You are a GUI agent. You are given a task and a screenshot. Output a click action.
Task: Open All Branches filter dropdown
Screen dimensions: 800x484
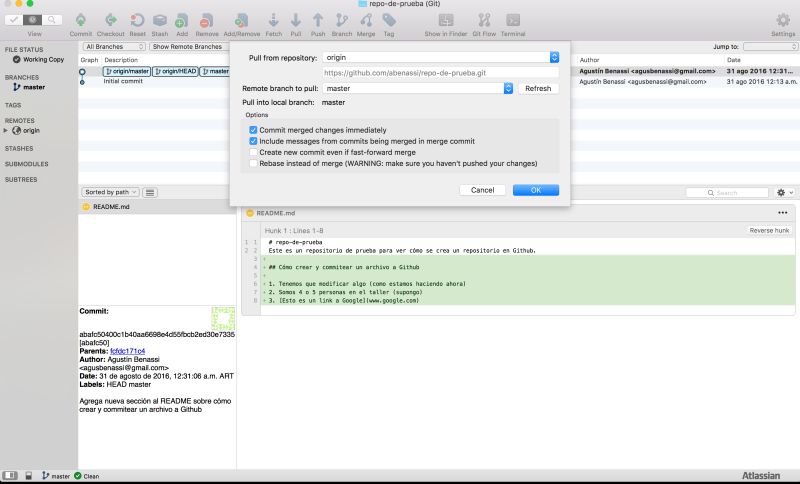[114, 46]
